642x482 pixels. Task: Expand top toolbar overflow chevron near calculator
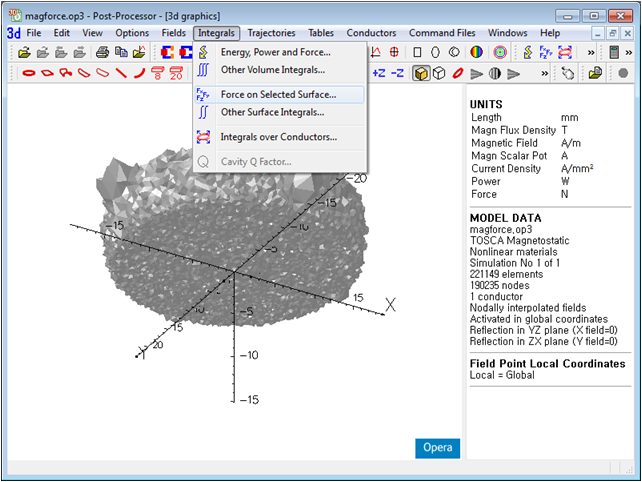point(591,52)
